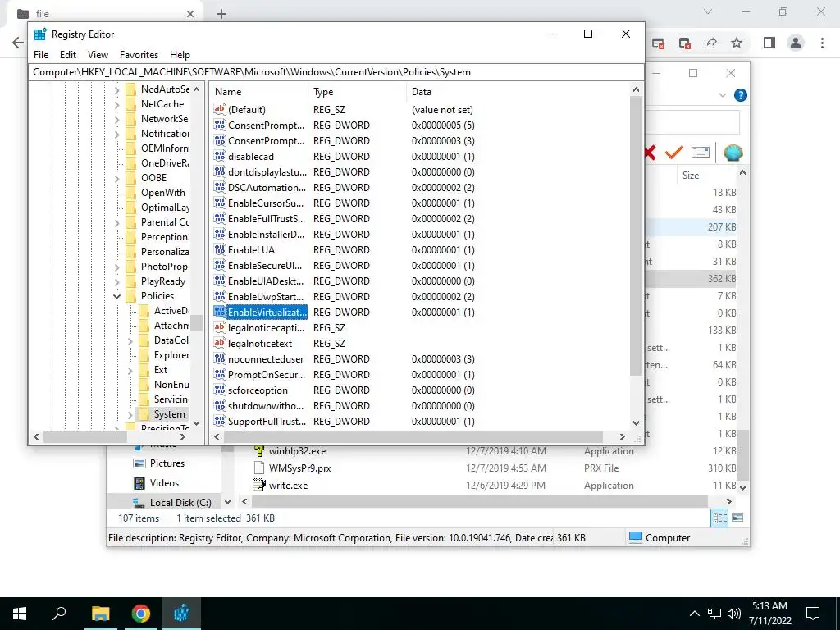Select the DSCAutomation... value
This screenshot has width=840, height=630.
267,188
